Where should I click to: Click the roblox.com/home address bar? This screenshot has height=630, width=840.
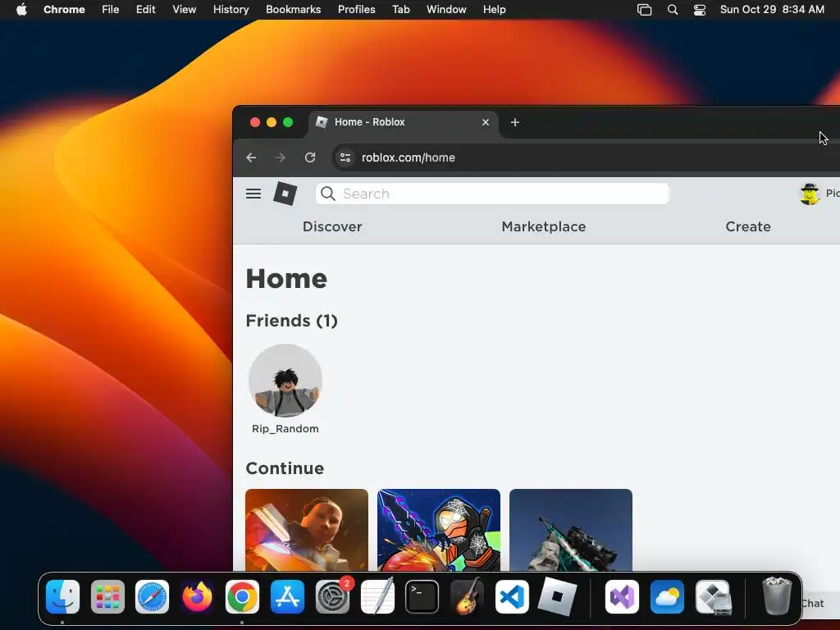point(587,157)
